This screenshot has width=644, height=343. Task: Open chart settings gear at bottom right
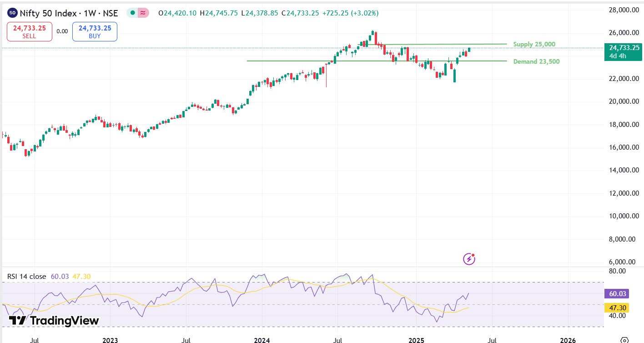(x=624, y=340)
